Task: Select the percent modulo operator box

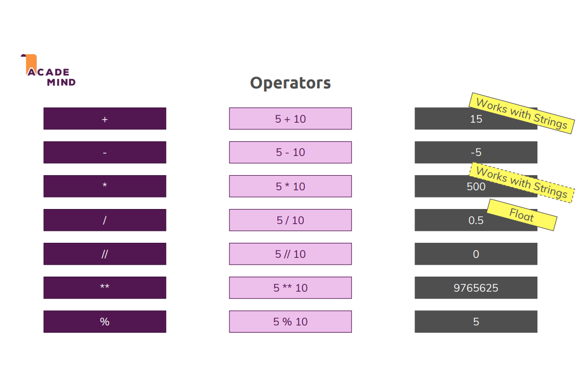Action: [105, 321]
